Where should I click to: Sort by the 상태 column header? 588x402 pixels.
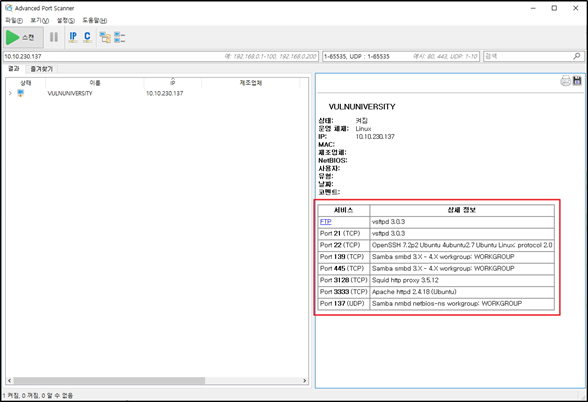(26, 83)
